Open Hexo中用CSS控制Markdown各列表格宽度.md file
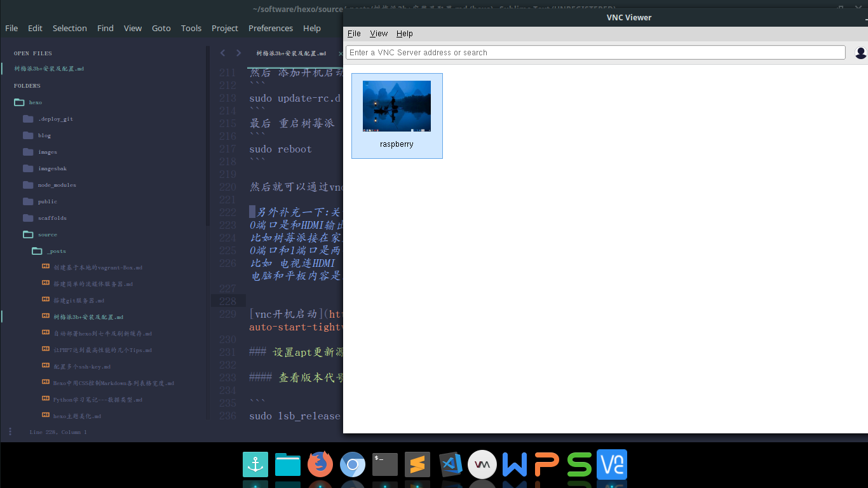Screen dimensions: 868x488 point(114,383)
